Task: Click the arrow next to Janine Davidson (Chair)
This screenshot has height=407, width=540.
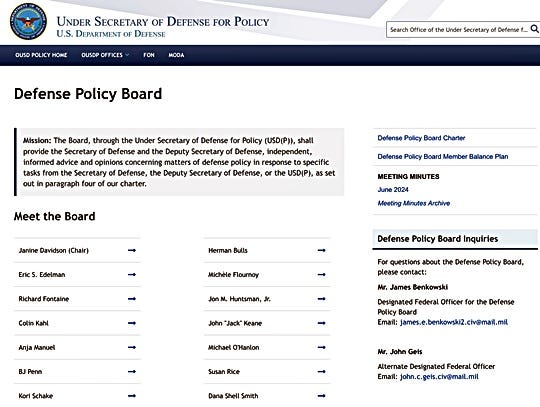Action: pos(132,250)
